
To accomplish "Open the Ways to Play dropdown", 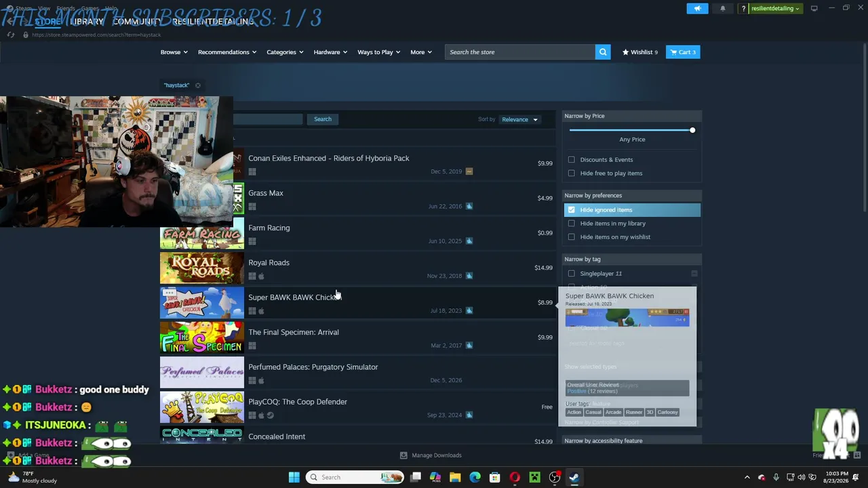I will click(379, 52).
